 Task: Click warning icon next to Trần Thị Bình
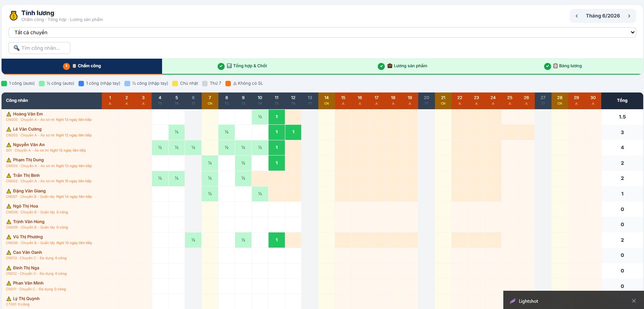click(9, 176)
